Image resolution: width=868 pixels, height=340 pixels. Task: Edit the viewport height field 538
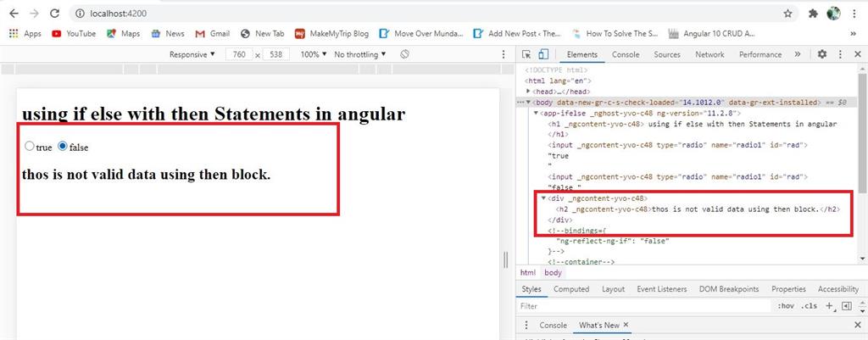point(276,54)
